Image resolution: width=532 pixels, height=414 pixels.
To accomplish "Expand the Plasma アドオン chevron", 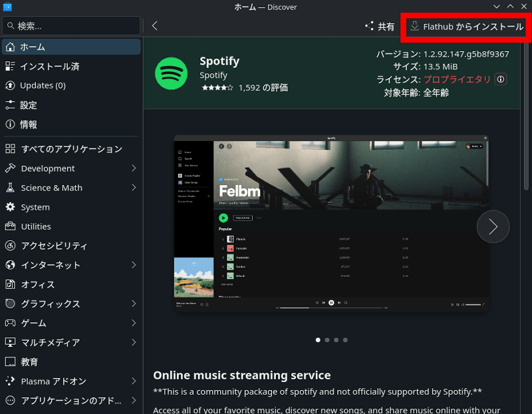I will (x=134, y=381).
